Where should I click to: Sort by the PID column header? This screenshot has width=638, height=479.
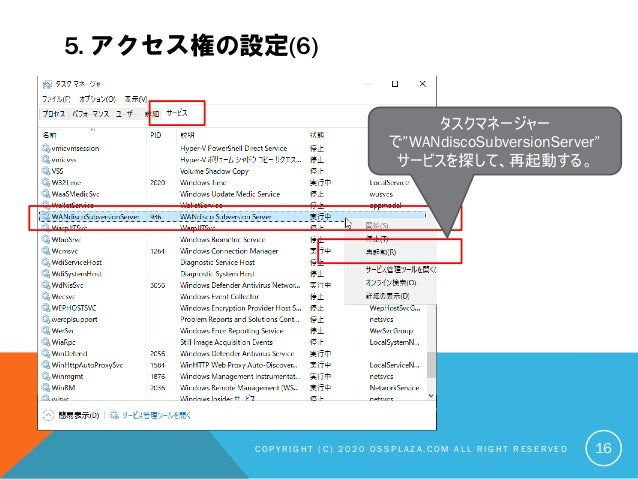[x=156, y=135]
